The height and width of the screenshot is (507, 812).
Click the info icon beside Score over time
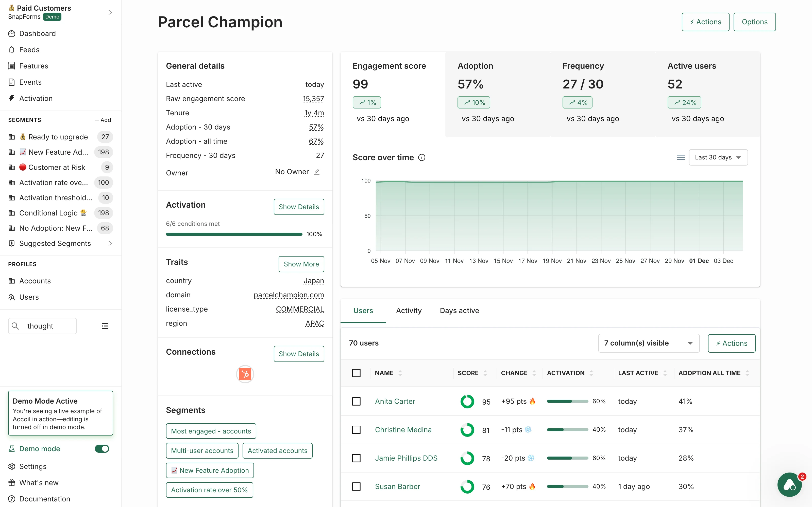pyautogui.click(x=422, y=158)
